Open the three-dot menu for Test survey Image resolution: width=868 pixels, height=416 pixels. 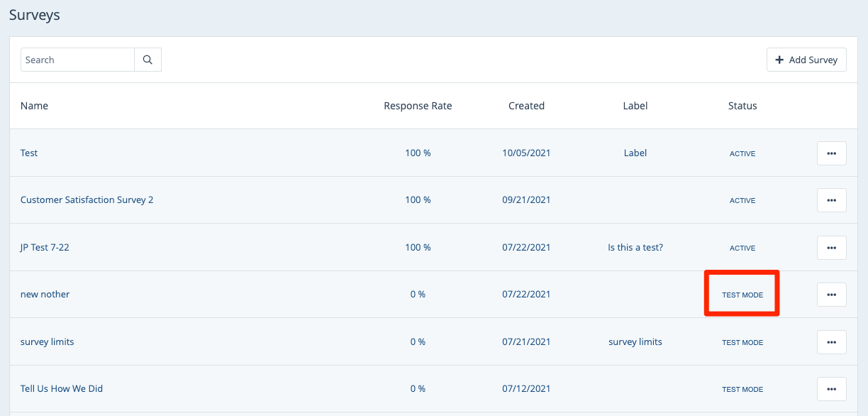pyautogui.click(x=831, y=153)
